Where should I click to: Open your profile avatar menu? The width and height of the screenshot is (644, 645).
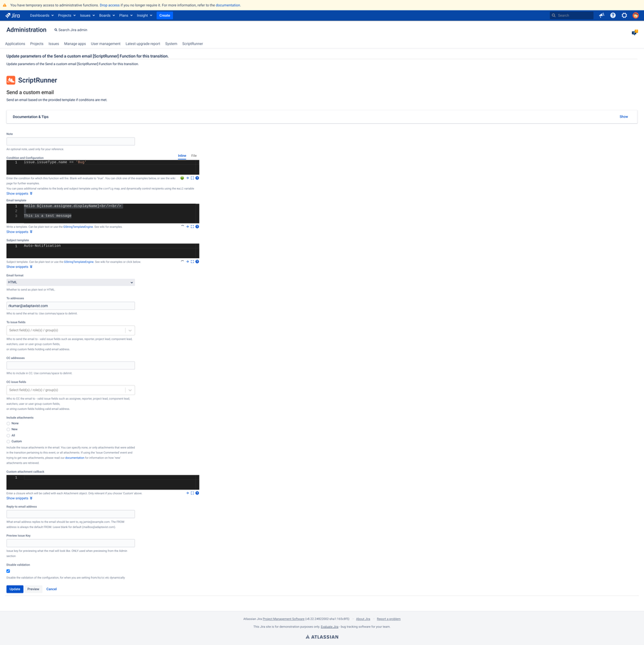pyautogui.click(x=636, y=15)
